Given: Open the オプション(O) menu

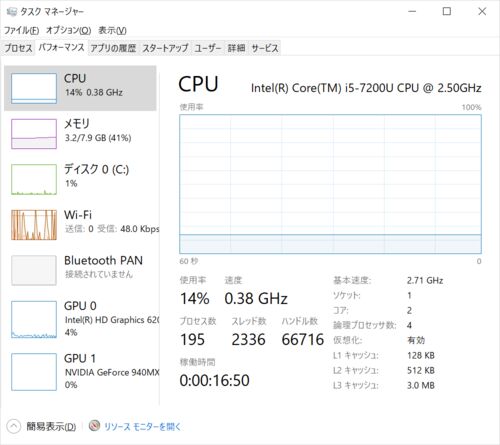Looking at the screenshot, I should (x=68, y=30).
